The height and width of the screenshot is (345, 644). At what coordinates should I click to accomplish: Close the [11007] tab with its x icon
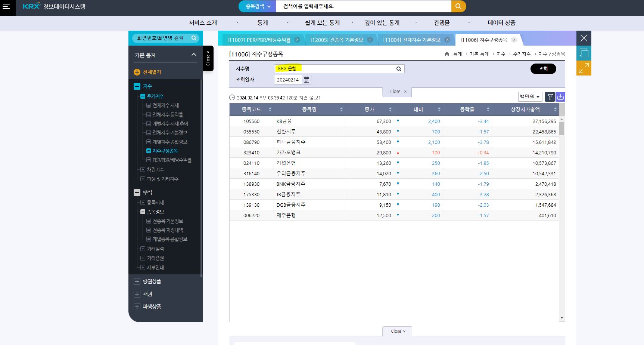297,40
